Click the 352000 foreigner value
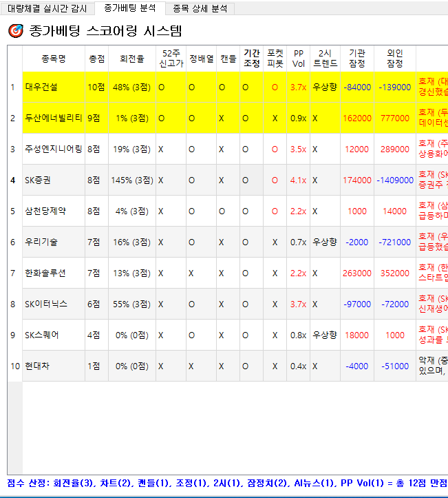 tap(395, 273)
